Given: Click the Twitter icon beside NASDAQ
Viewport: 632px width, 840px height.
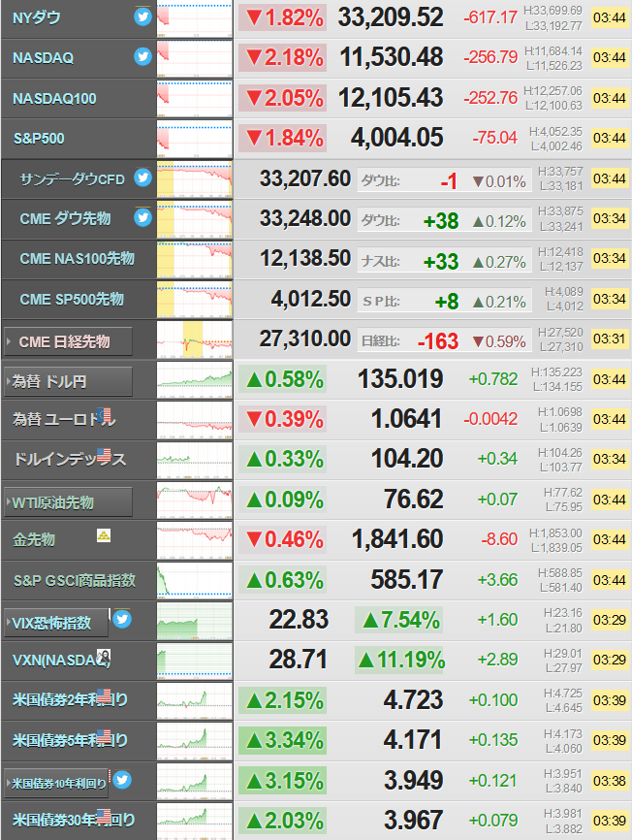Looking at the screenshot, I should click(142, 56).
